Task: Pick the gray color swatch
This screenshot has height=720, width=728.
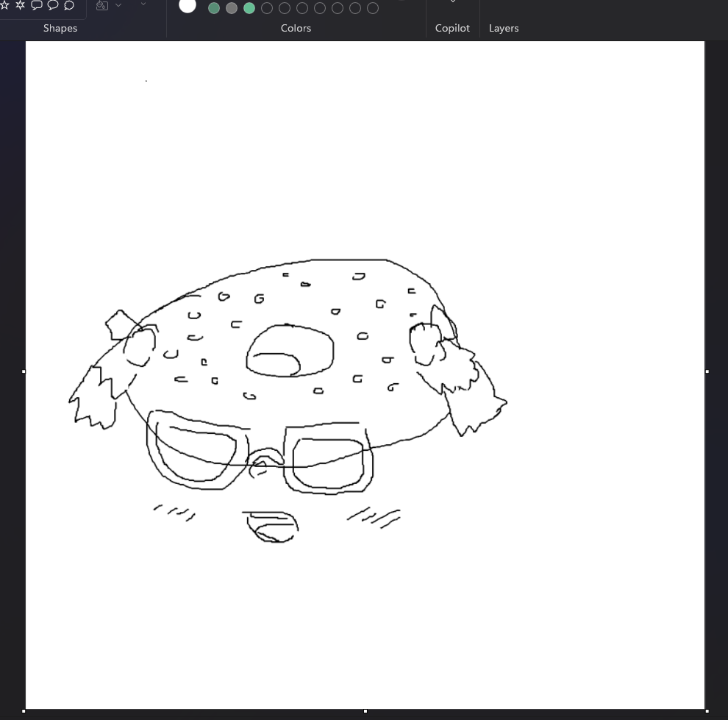Action: 232,8
